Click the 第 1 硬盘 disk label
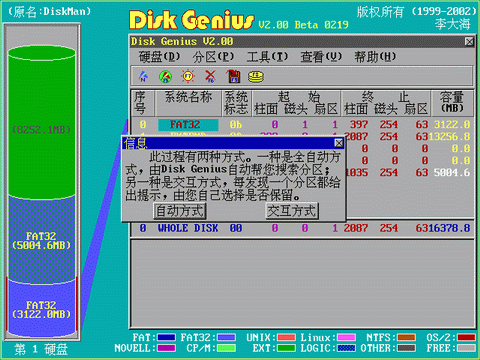The height and width of the screenshot is (360, 480). point(41,350)
